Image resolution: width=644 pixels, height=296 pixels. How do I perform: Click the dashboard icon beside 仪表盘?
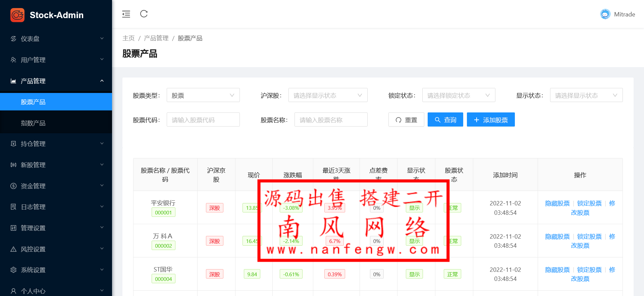(x=13, y=39)
